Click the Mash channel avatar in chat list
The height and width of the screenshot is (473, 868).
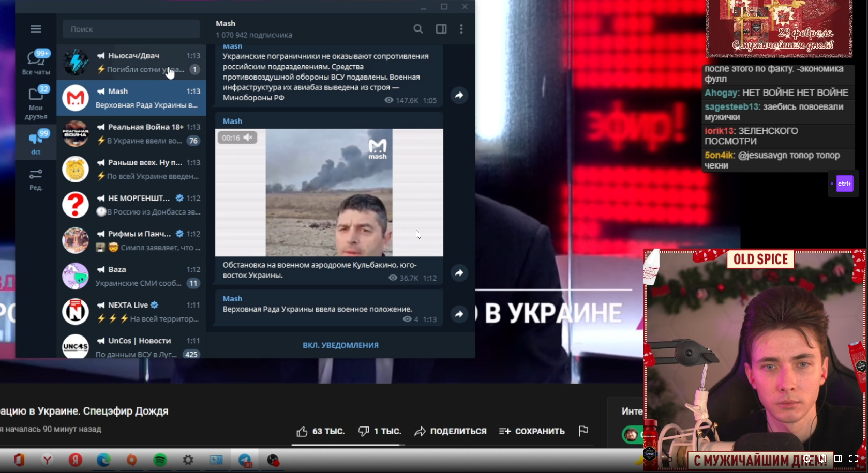pos(76,98)
